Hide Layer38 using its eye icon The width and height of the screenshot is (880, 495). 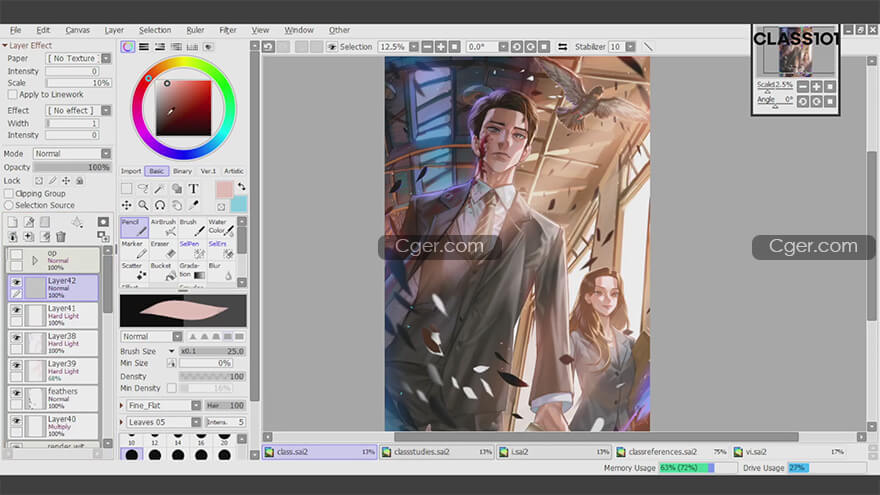click(16, 338)
